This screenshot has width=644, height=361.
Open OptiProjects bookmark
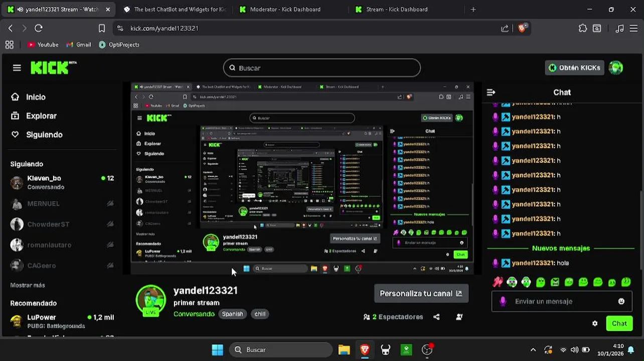click(119, 45)
